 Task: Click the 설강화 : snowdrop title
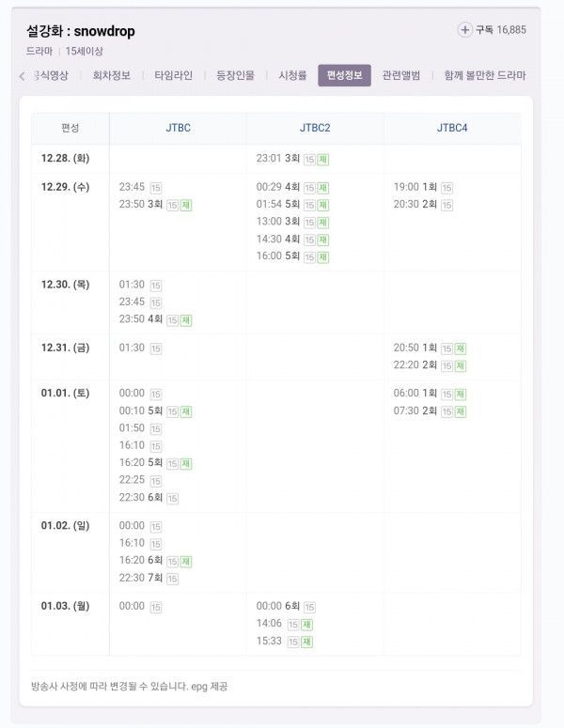click(x=81, y=31)
